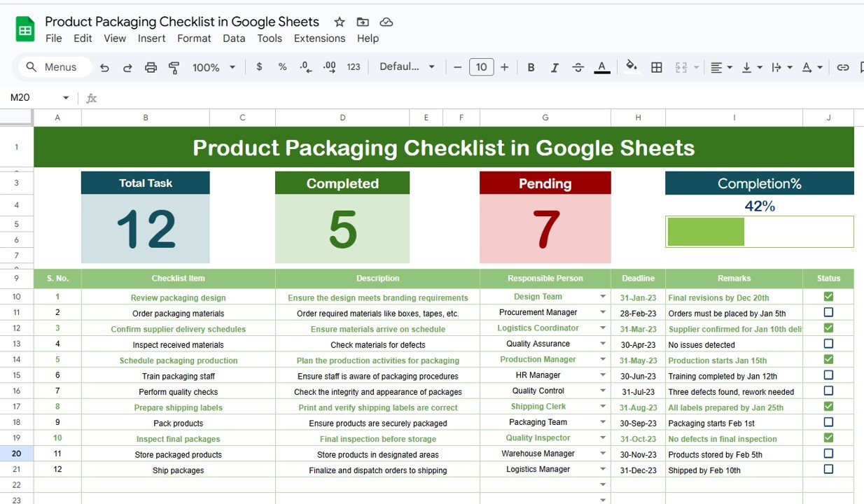The width and height of the screenshot is (864, 504).
Task: Check status for Inspect received materials
Action: pos(828,344)
